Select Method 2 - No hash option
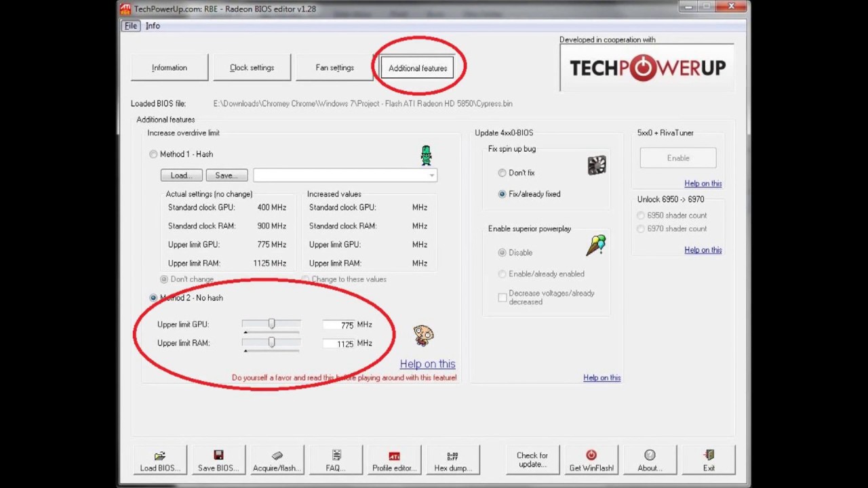Screen dimensions: 868x488 coord(153,298)
